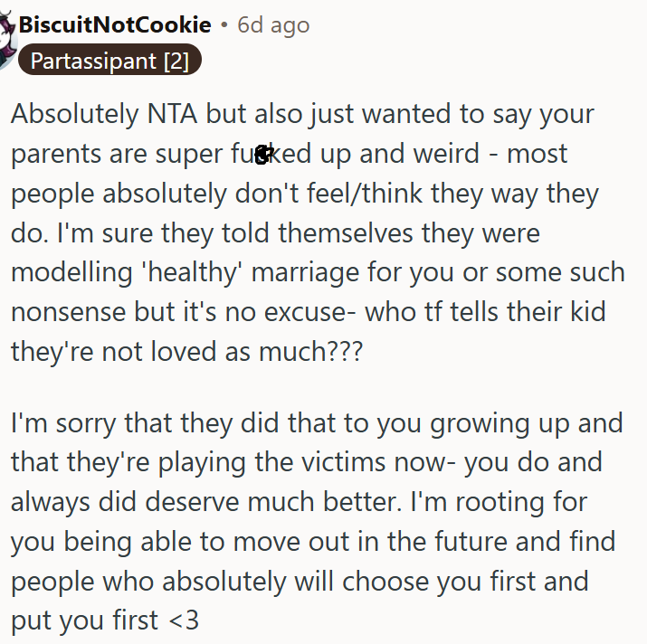Click the word 'weird' in the second line
Image resolution: width=647 pixels, height=644 pixels.
click(x=446, y=154)
